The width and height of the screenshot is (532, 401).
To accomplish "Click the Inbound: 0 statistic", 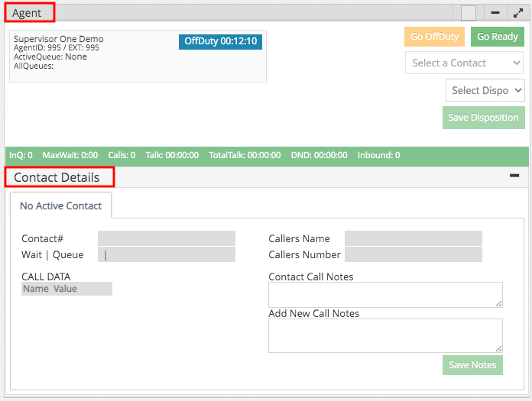I will pos(378,155).
